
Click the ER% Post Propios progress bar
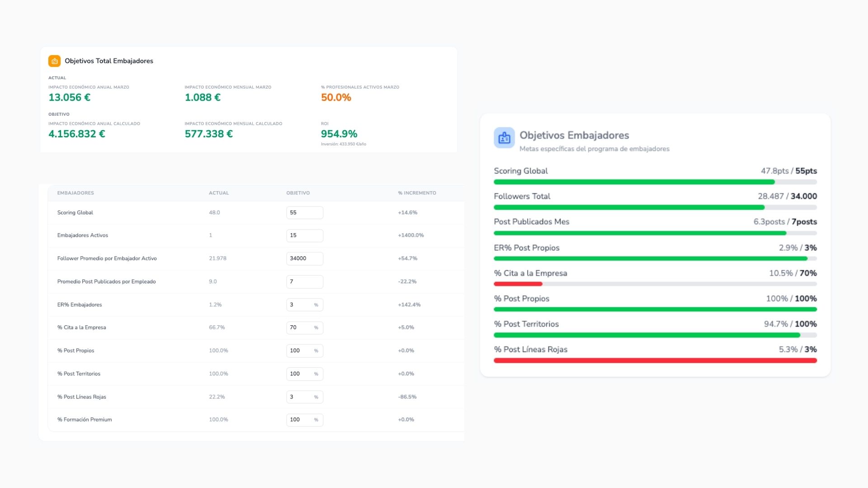coord(655,258)
